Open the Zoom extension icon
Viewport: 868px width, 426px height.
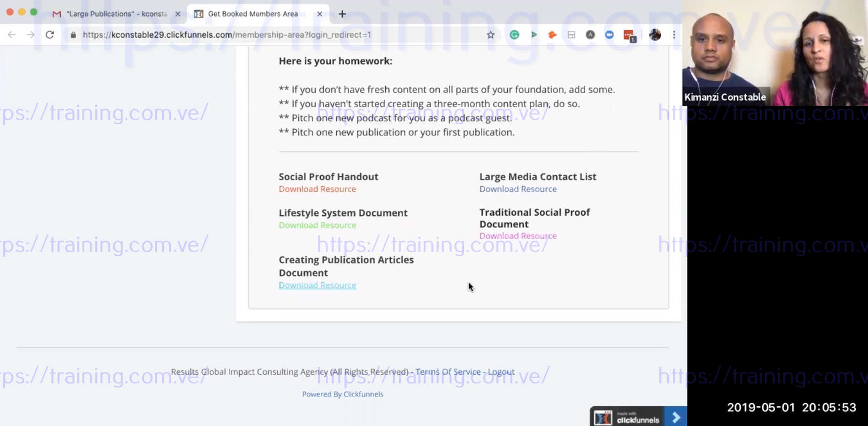pos(609,35)
